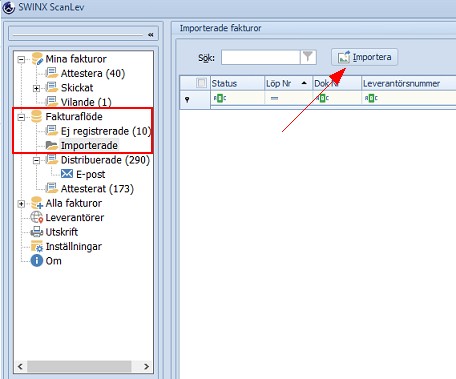Click the Status column filter cell

tap(237, 98)
